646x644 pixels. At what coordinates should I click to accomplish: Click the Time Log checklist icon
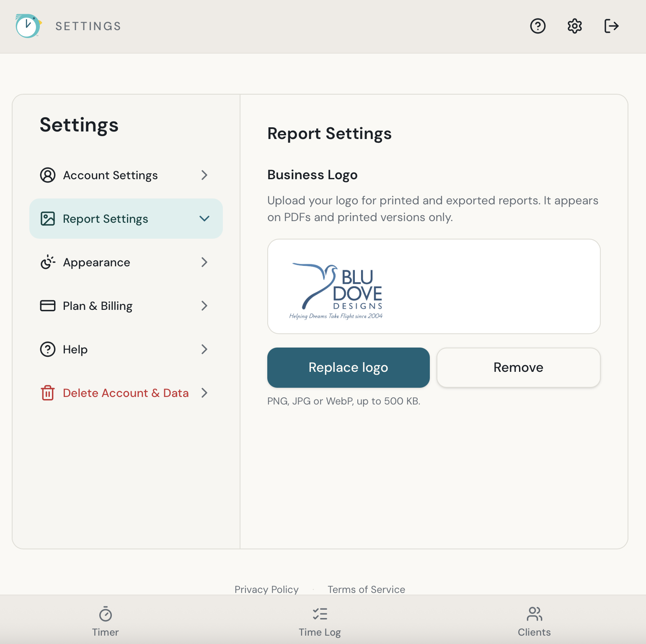tap(320, 614)
